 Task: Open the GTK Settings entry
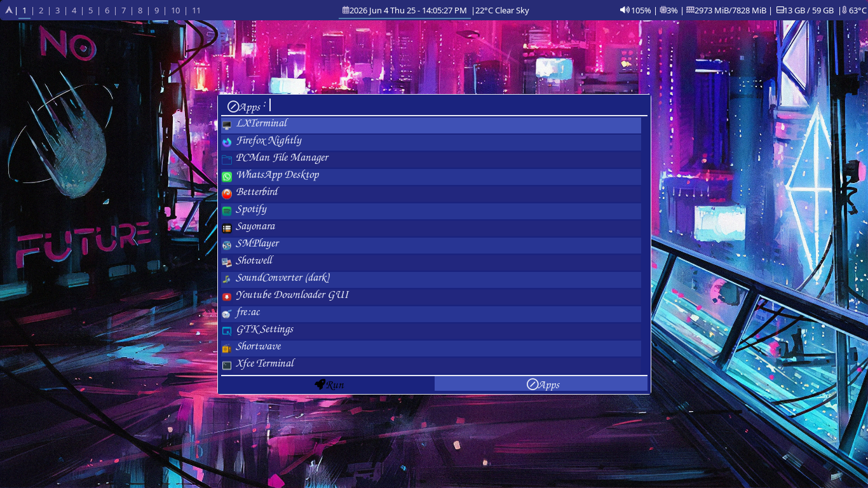pos(431,331)
